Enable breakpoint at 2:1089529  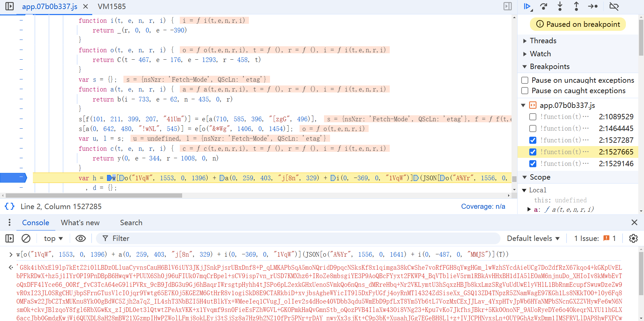pos(533,117)
